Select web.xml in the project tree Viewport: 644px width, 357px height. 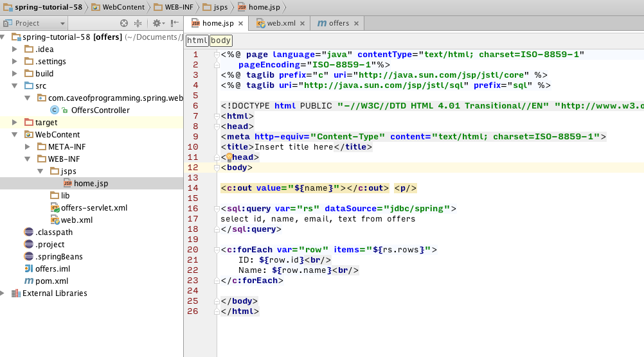(x=76, y=220)
